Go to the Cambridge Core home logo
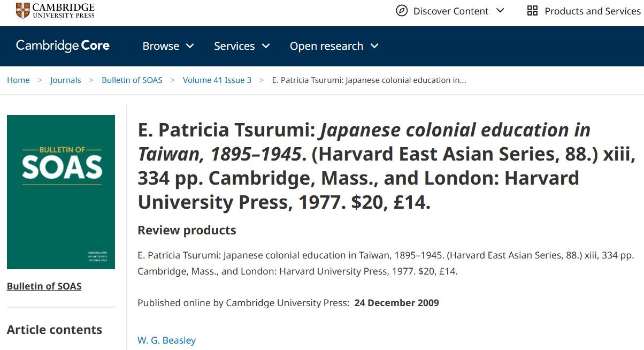This screenshot has width=644, height=350. pyautogui.click(x=63, y=46)
